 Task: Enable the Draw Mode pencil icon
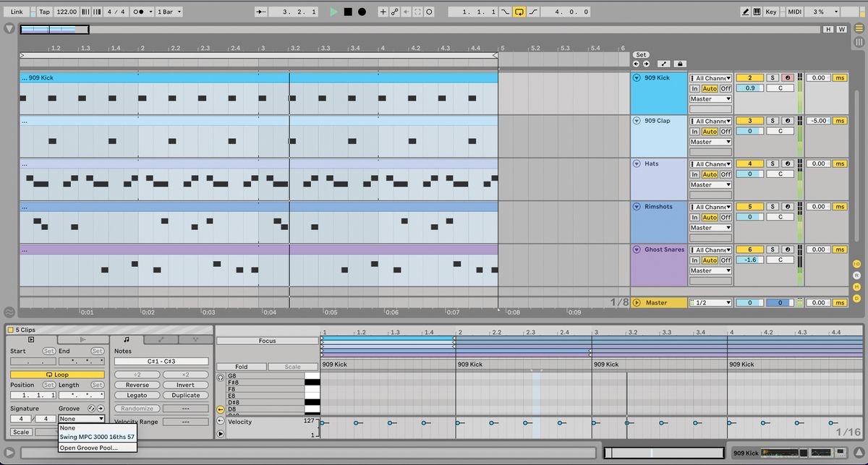point(746,12)
